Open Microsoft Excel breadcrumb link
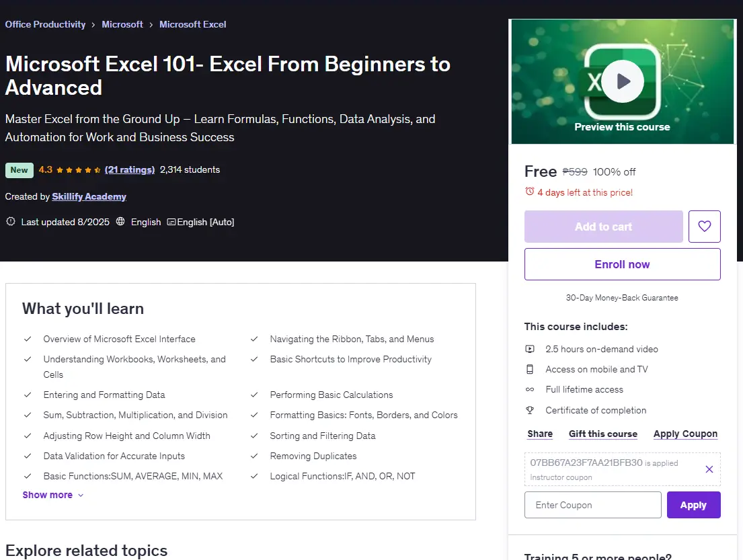The height and width of the screenshot is (560, 743). [192, 24]
